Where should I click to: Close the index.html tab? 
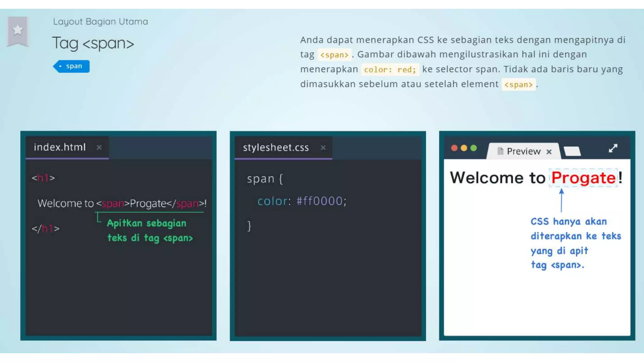click(99, 147)
